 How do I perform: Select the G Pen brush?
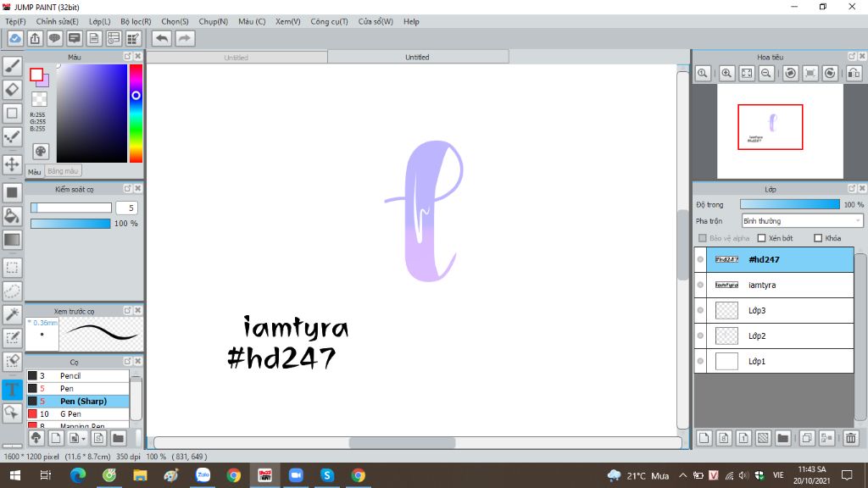tap(78, 413)
